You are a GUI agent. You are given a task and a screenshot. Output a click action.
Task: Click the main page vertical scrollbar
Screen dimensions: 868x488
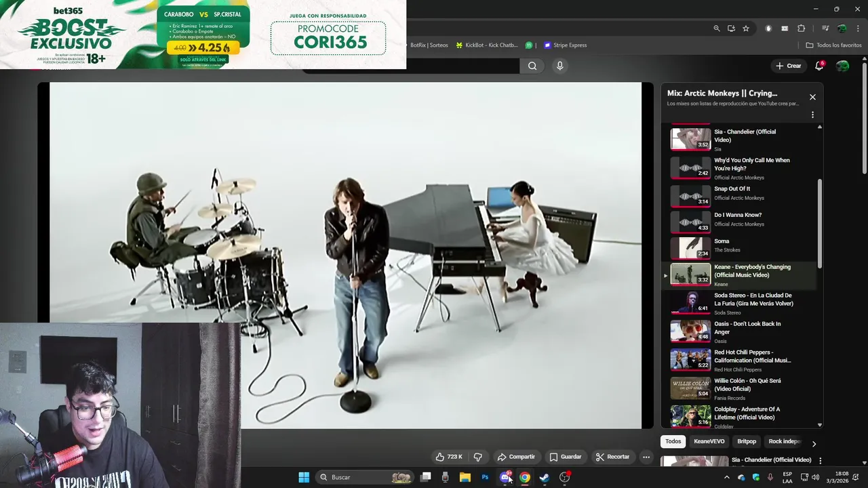tap(864, 119)
